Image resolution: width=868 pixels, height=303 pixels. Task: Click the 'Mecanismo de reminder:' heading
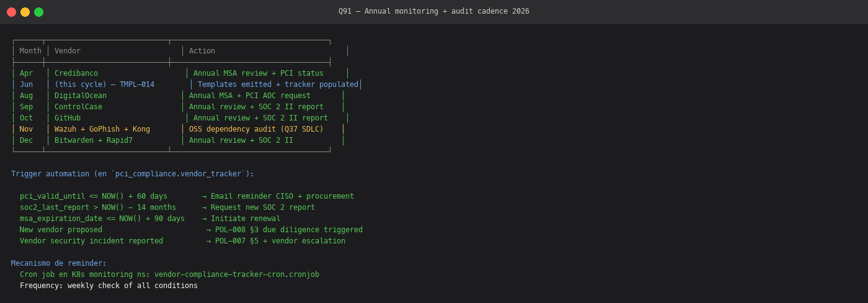click(x=59, y=263)
